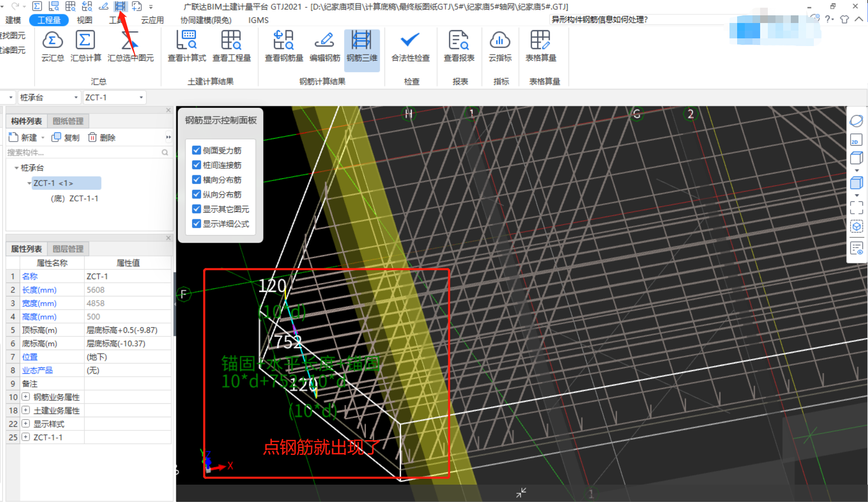Uncheck 显示详细公式 checkbox
Image resolution: width=868 pixels, height=502 pixels.
(x=196, y=223)
